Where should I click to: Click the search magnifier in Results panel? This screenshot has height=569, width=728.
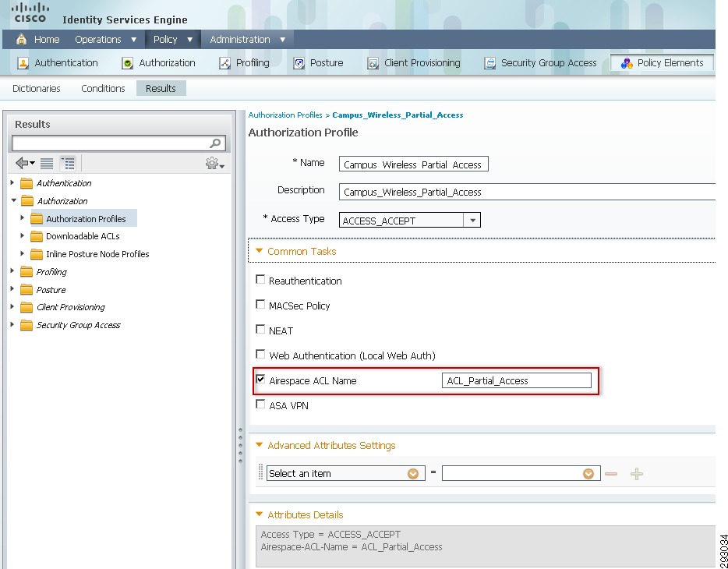click(215, 143)
